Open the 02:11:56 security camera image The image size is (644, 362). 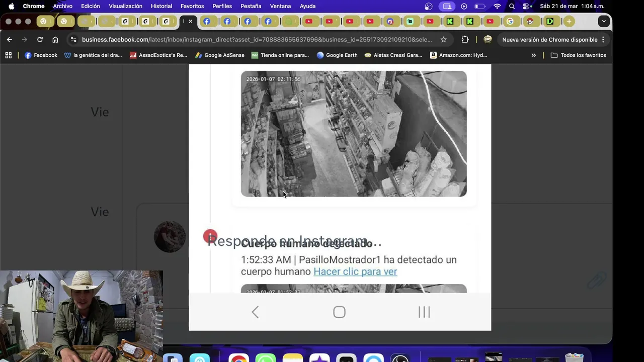[354, 134]
